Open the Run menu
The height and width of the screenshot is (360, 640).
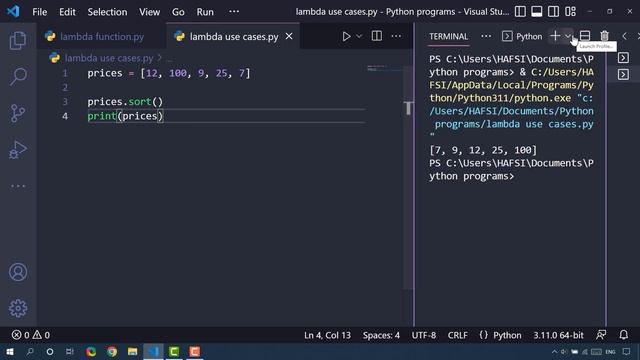[x=205, y=12]
